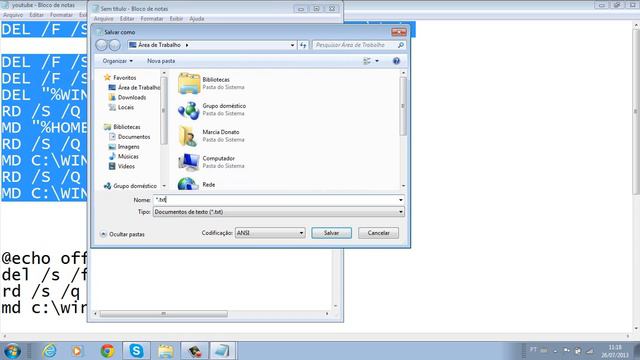Open Windows Explorer from the taskbar
The image size is (640, 360).
166,351
